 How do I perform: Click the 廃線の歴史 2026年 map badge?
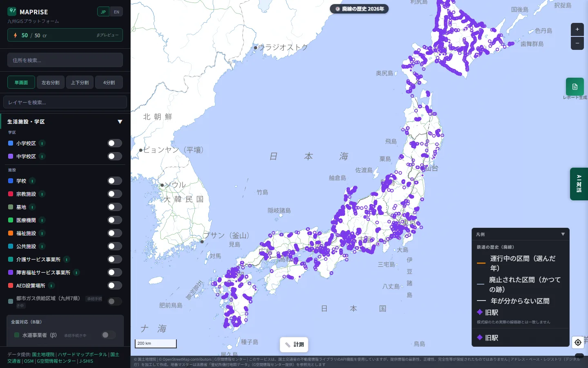point(359,9)
